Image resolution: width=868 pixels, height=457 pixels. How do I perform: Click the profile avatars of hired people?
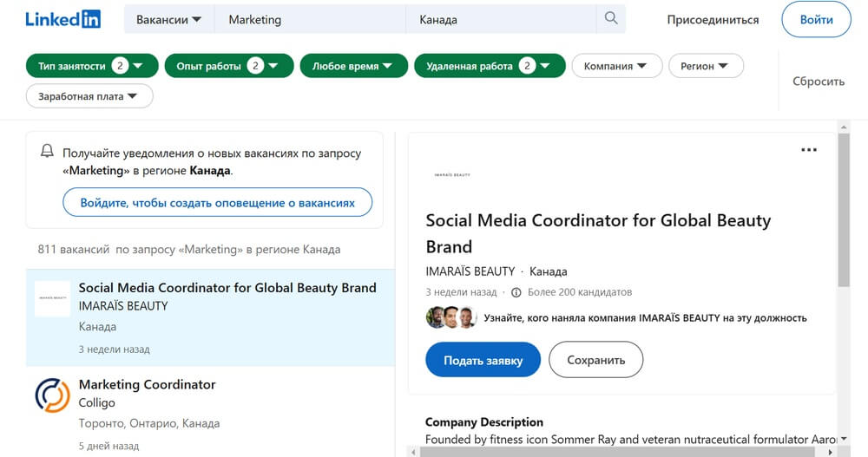click(451, 317)
